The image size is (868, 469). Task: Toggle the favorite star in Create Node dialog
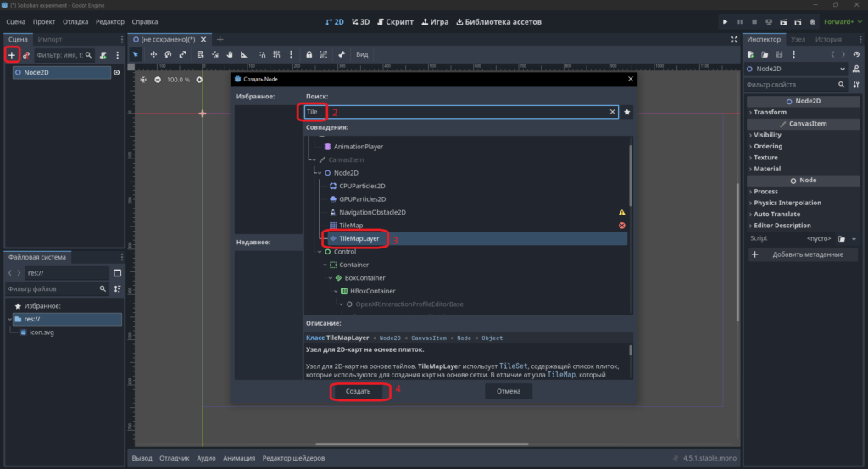coord(626,112)
